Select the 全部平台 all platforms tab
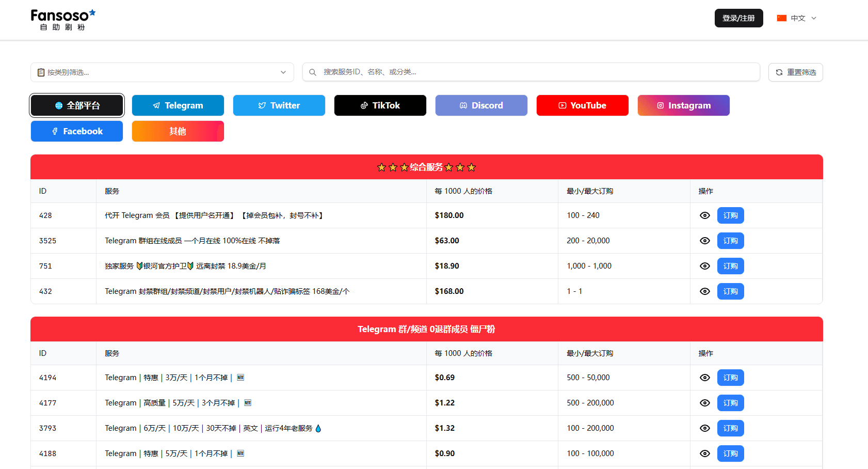The width and height of the screenshot is (868, 469). 77,105
